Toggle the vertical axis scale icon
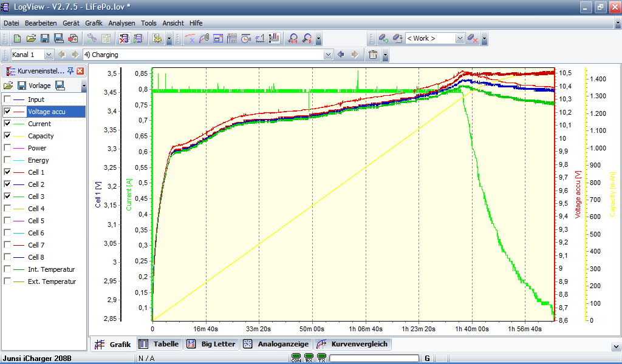 click(x=274, y=38)
